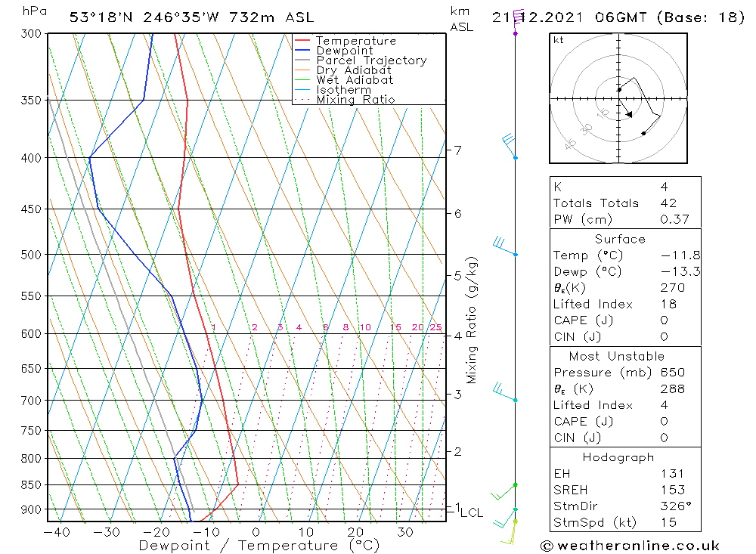Click the mixing ratio 10 label
756x554 pixels.
coord(365,327)
